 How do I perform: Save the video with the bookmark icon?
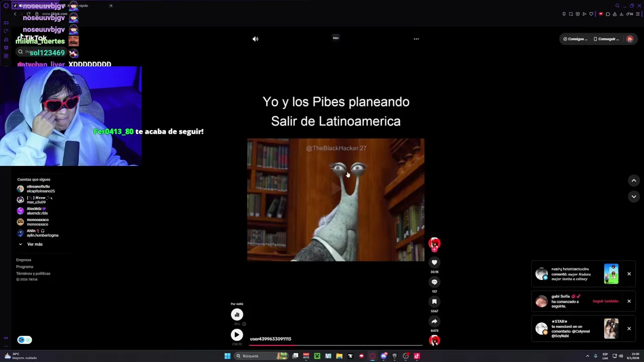pos(434,302)
